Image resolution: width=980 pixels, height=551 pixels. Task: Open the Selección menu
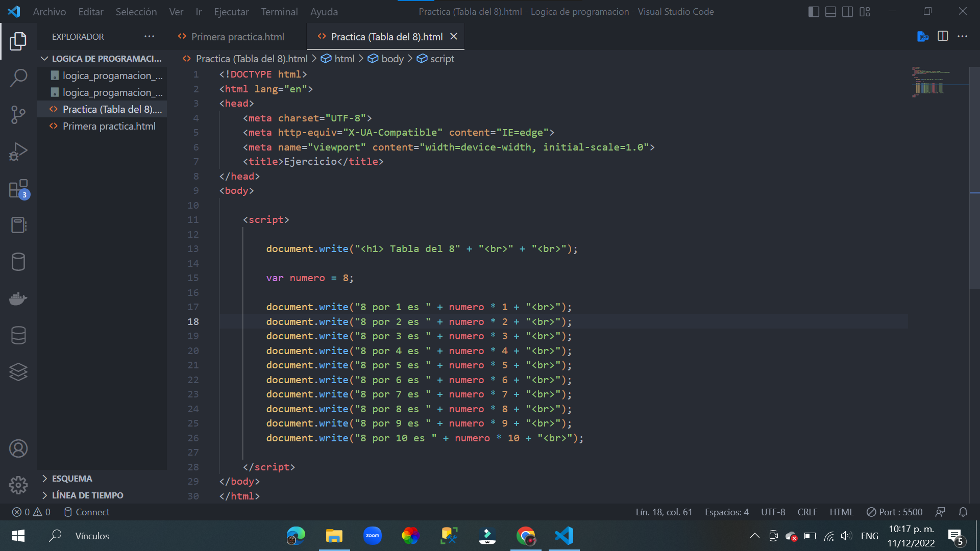pos(136,11)
